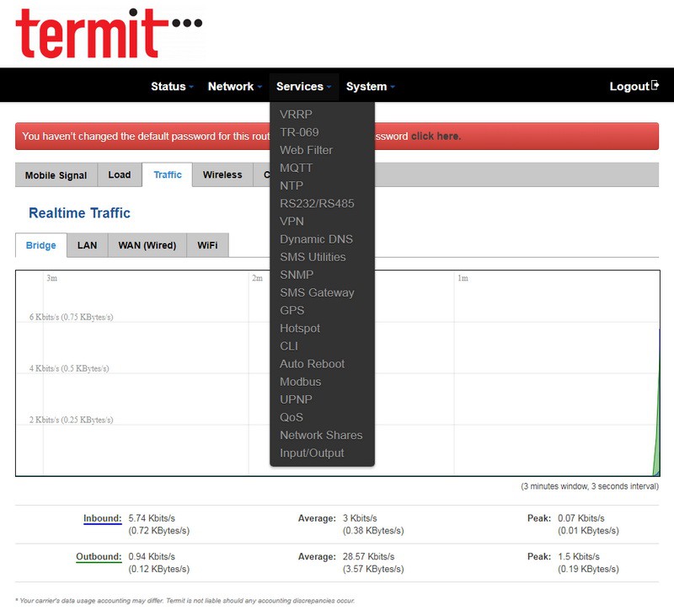Select the WAN (Wired) traffic tab
This screenshot has width=674, height=616.
click(147, 245)
